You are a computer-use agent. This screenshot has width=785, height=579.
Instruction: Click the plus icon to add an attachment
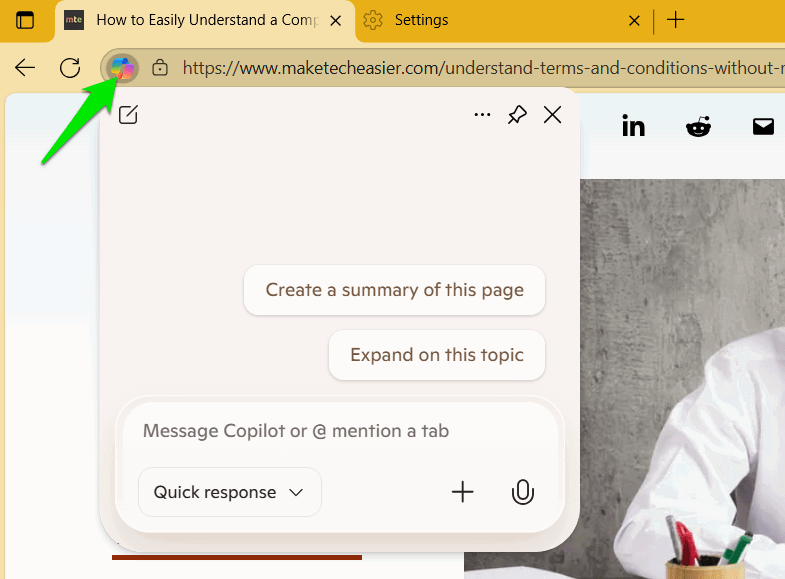[x=462, y=492]
